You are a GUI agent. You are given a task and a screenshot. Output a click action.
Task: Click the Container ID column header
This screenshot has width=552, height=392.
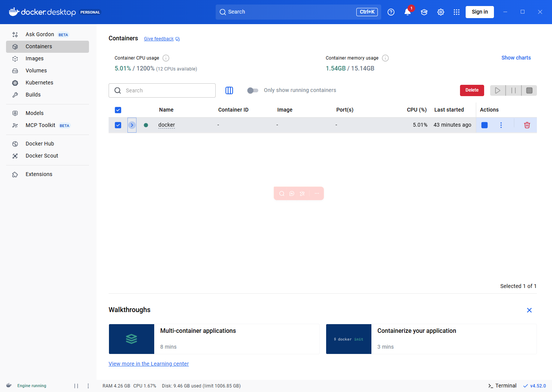point(233,110)
